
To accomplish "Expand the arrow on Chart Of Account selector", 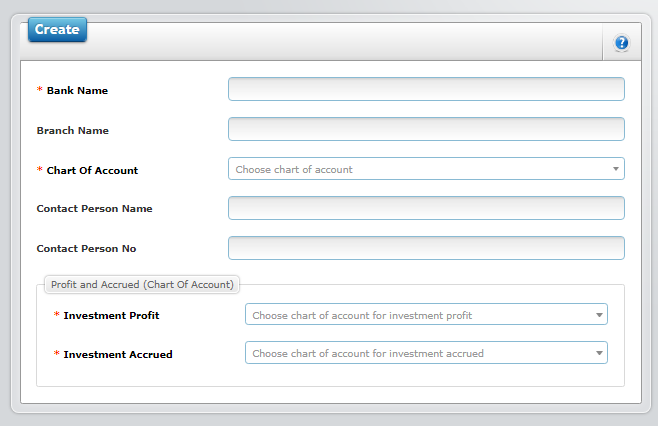I will click(x=616, y=169).
